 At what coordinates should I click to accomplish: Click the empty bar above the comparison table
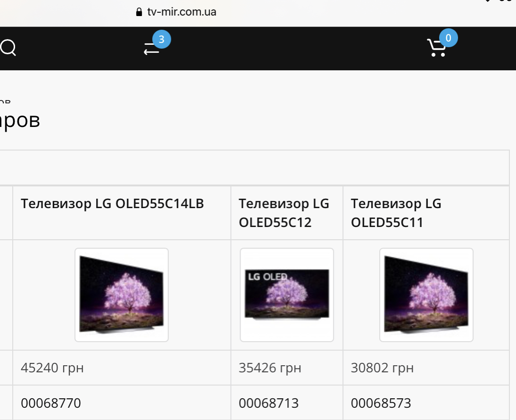[x=254, y=168]
